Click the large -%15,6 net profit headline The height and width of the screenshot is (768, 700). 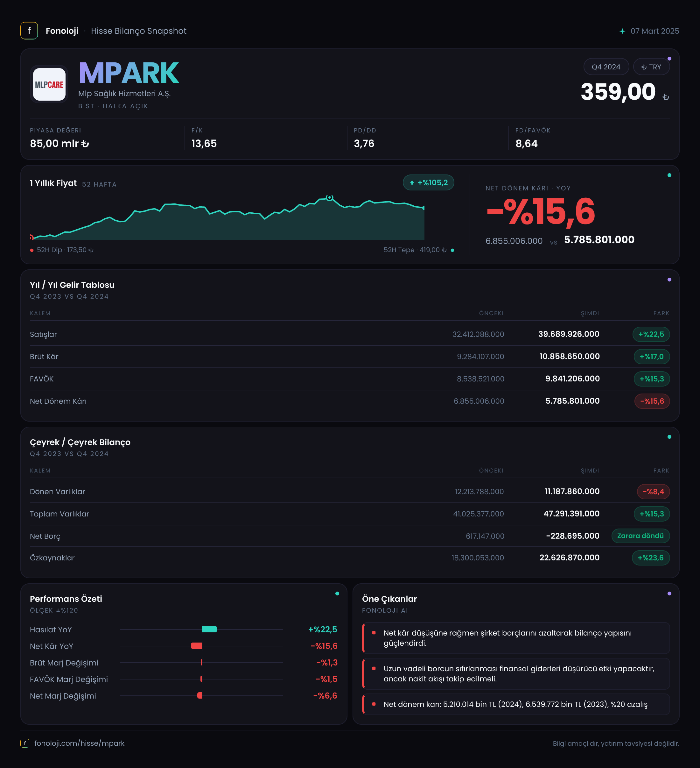tap(541, 211)
